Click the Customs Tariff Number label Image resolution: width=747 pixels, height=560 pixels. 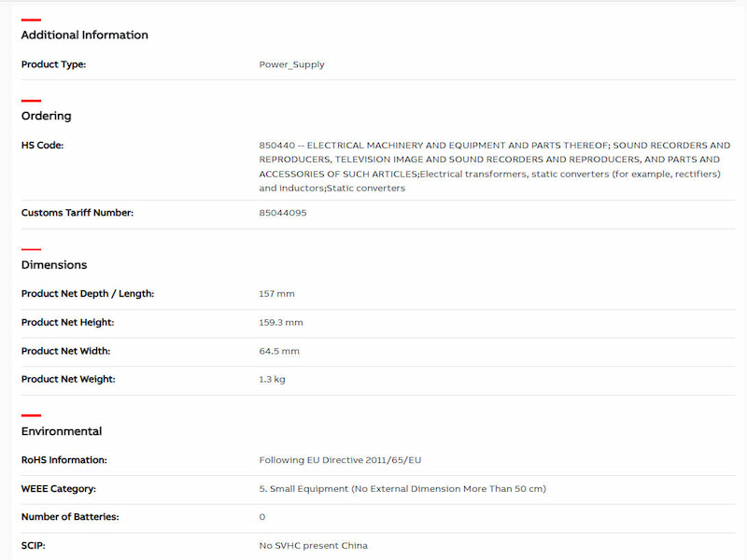(x=78, y=213)
